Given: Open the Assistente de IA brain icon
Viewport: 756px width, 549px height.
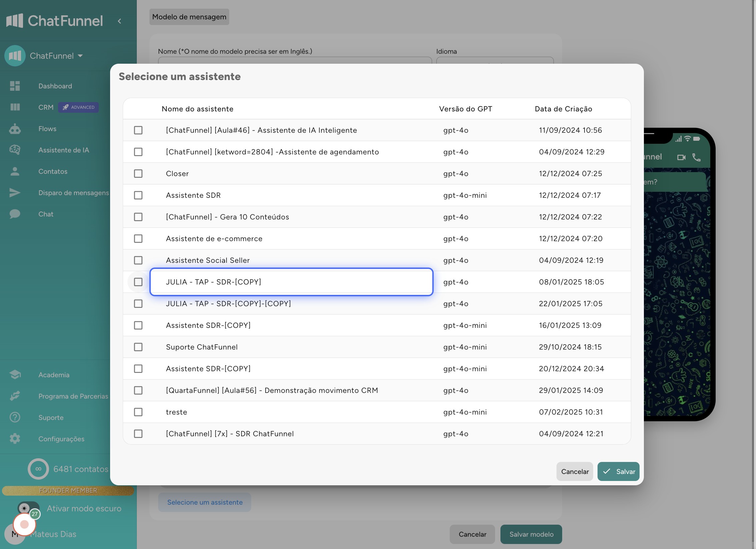Looking at the screenshot, I should [x=15, y=150].
